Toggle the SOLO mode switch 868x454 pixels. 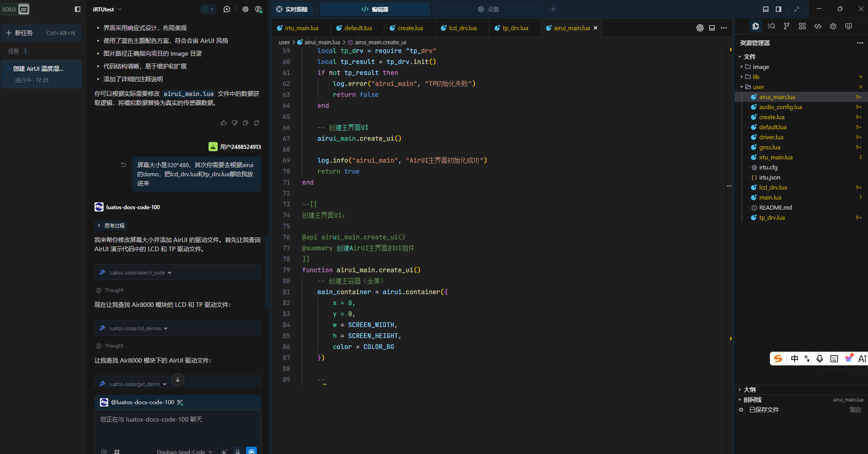click(x=16, y=9)
